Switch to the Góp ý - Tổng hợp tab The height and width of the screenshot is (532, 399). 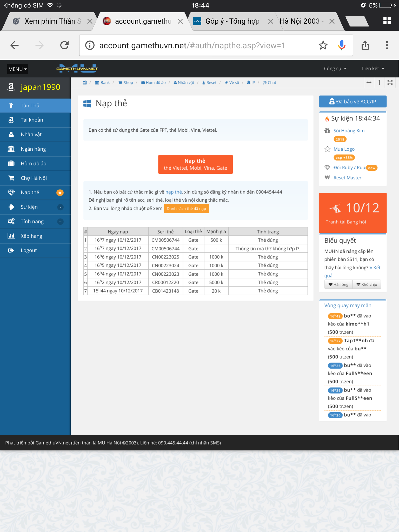[232, 21]
